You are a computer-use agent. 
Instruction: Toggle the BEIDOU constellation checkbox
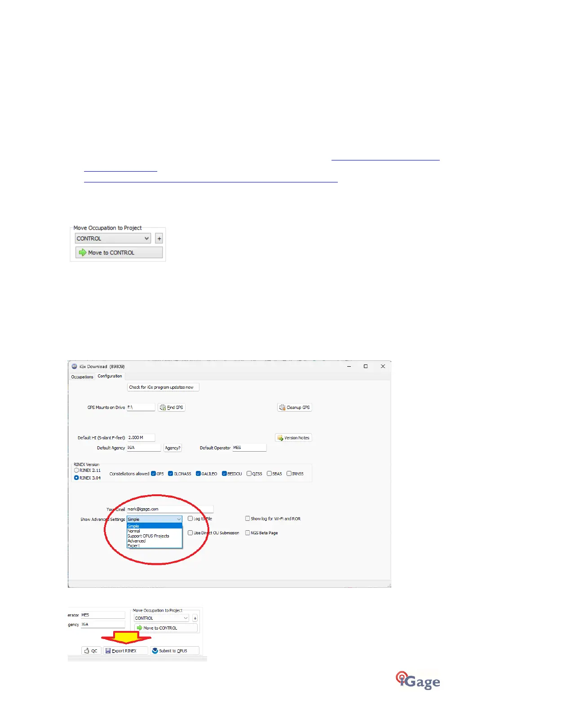tap(224, 474)
